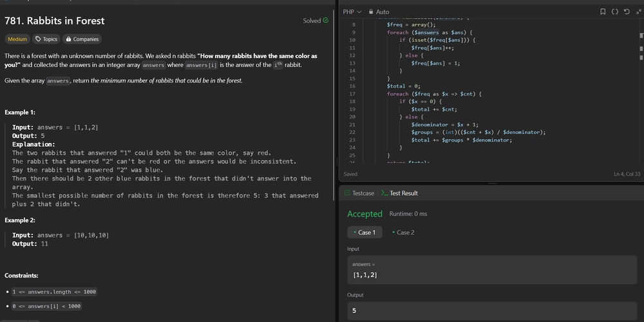Click code line 23 with $groups * $denominator
Screen dimensions: 644x322
tap(462, 140)
